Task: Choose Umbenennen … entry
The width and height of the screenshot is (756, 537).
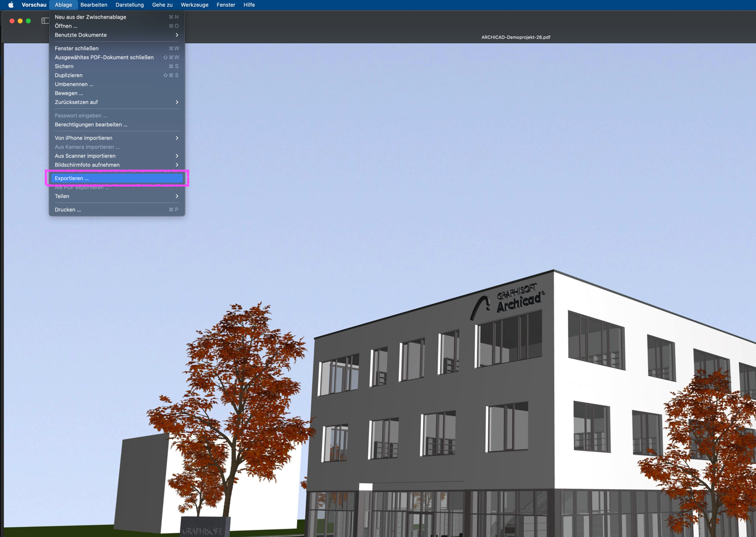Action: click(x=117, y=84)
